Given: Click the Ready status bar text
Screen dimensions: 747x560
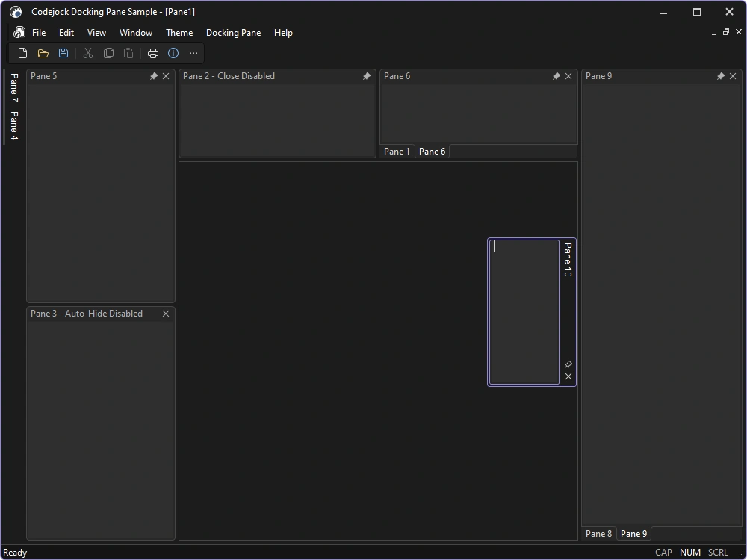Looking at the screenshot, I should pyautogui.click(x=15, y=553).
